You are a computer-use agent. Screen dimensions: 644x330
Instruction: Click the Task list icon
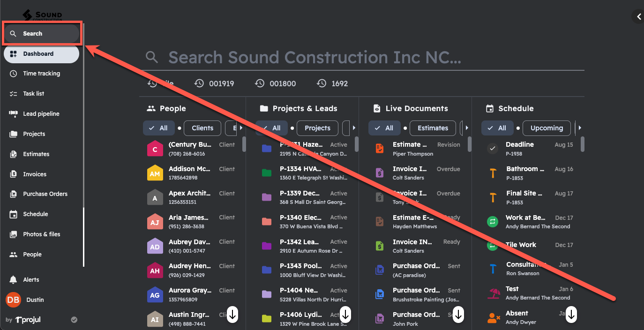click(14, 94)
